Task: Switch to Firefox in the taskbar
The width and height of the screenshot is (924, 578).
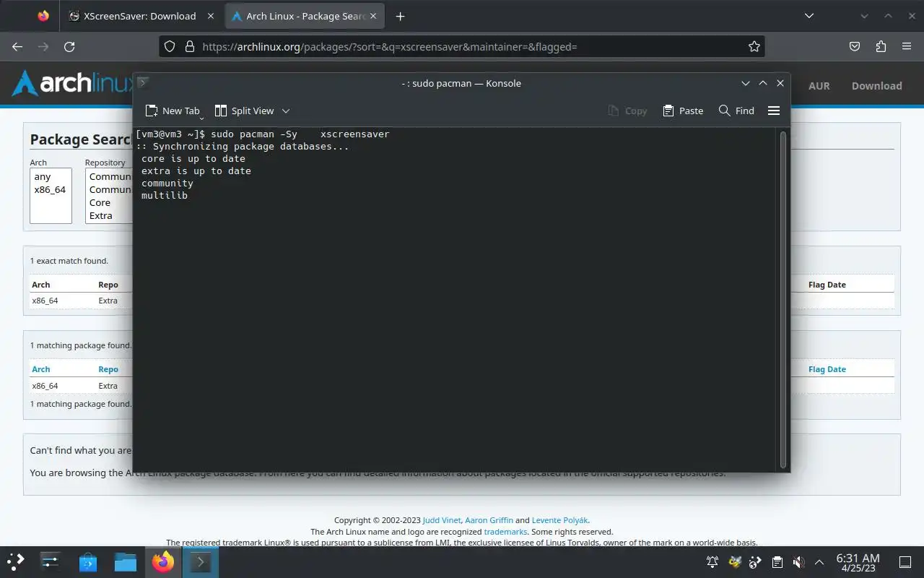Action: [x=163, y=561]
